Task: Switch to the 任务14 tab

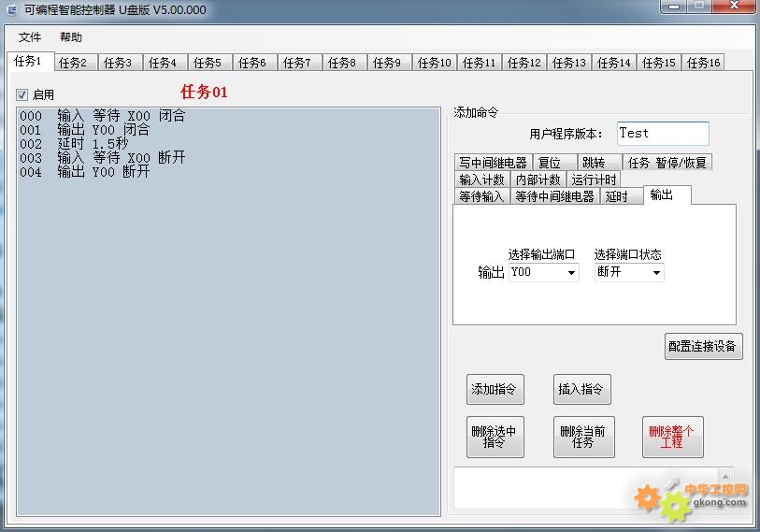Action: 613,63
